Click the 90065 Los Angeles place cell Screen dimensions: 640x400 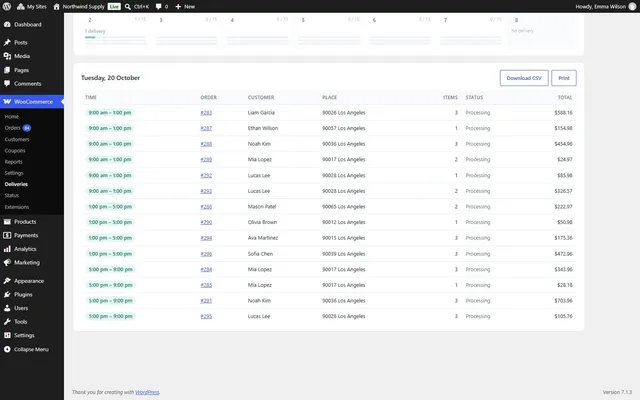pyautogui.click(x=344, y=207)
